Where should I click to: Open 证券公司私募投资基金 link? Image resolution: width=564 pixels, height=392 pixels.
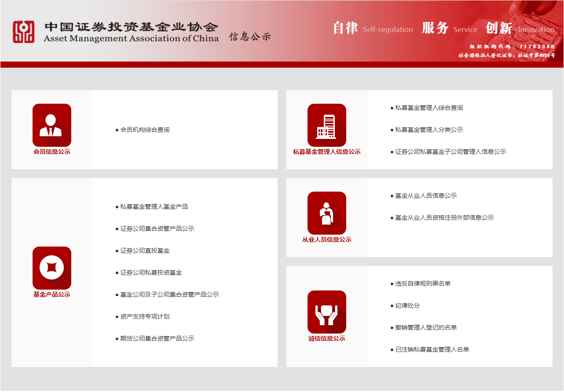pos(151,272)
